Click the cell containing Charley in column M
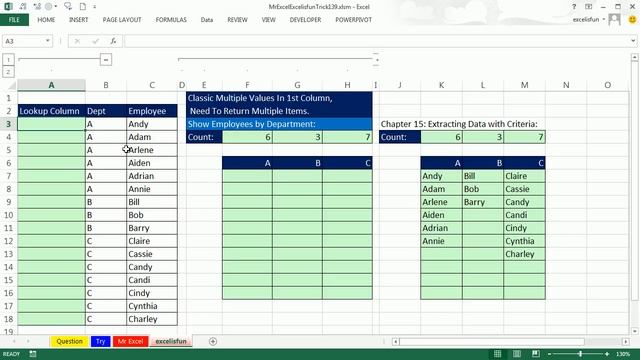Viewport: 640px width, 360px height. tap(524, 254)
